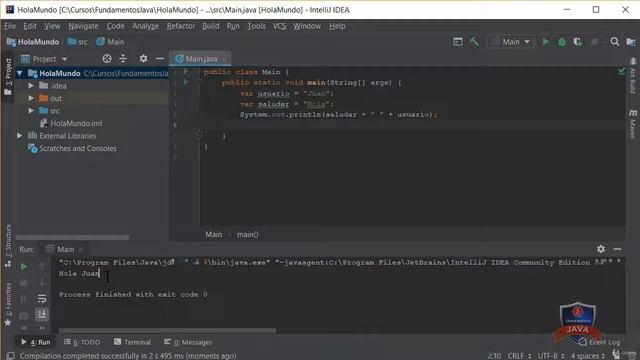Open the 4: Run tool window button
The height and width of the screenshot is (360, 640).
coord(36,342)
